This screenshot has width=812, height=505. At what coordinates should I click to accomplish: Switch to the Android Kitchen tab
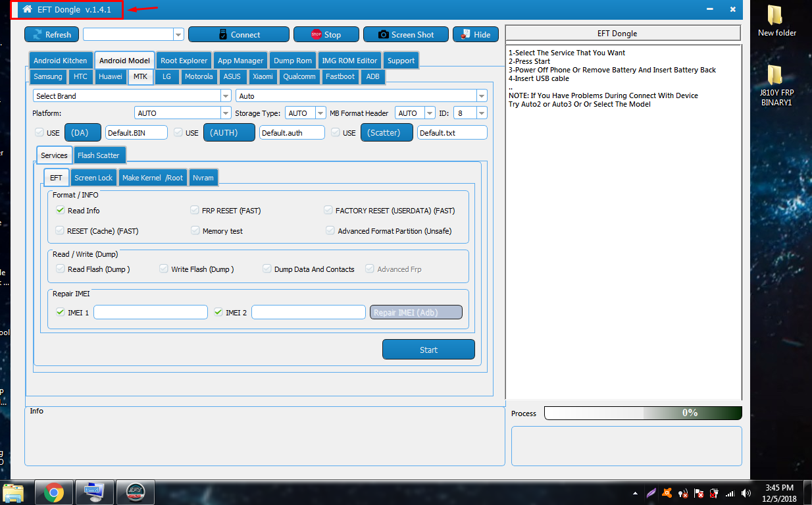point(61,61)
